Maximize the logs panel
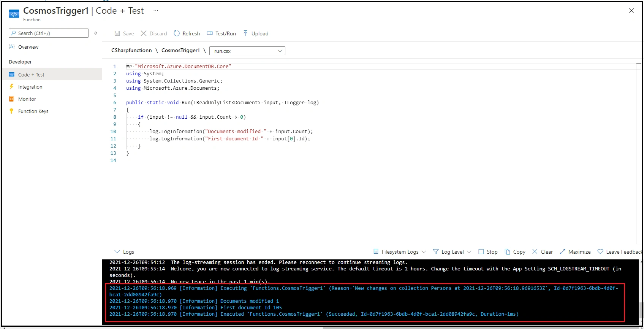The width and height of the screenshot is (644, 329). click(579, 252)
